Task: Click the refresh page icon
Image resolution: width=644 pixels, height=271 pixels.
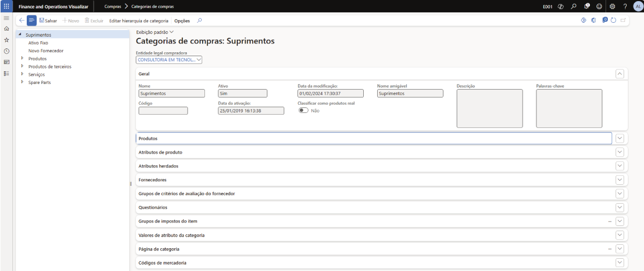Action: [613, 21]
